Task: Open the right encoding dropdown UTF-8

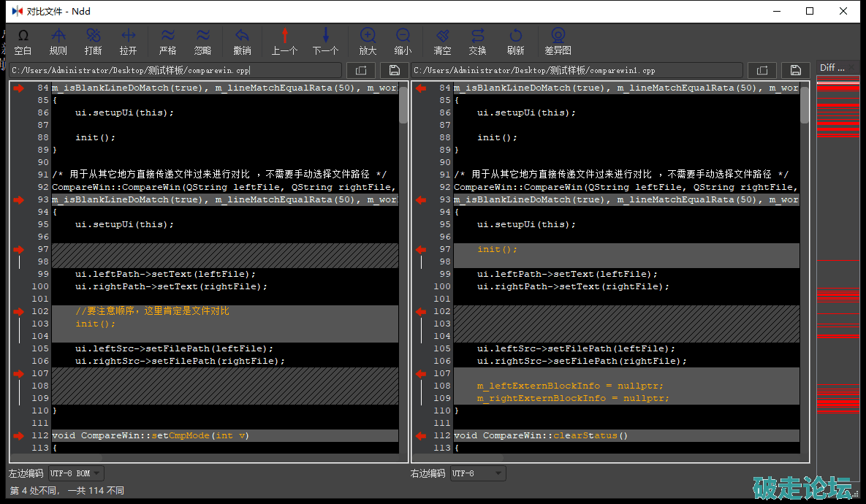Action: [477, 473]
